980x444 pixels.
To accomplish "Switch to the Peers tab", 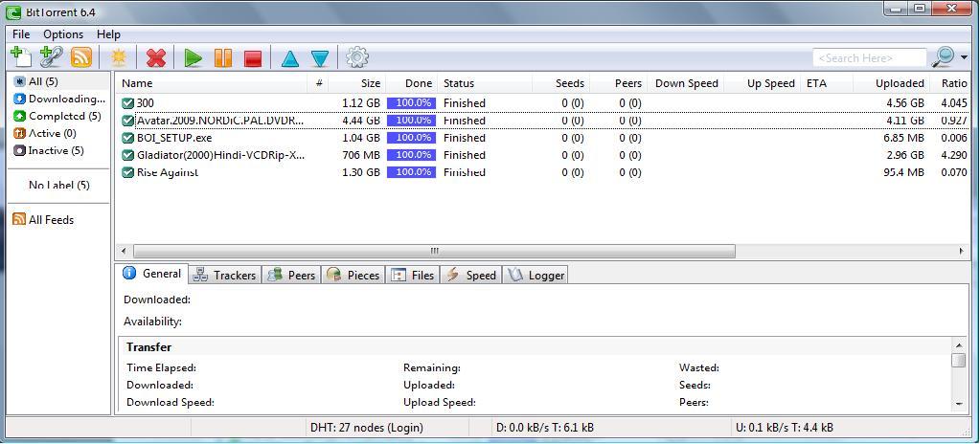I will click(x=291, y=275).
